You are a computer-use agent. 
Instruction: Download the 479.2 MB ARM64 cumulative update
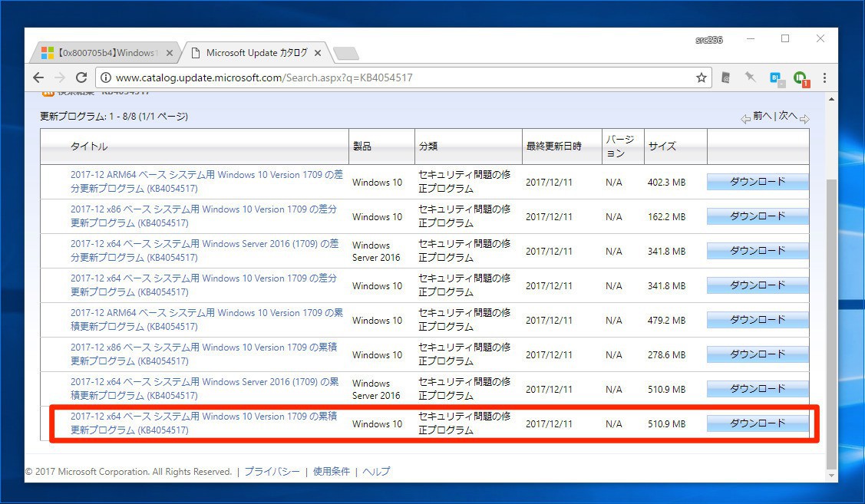758,319
